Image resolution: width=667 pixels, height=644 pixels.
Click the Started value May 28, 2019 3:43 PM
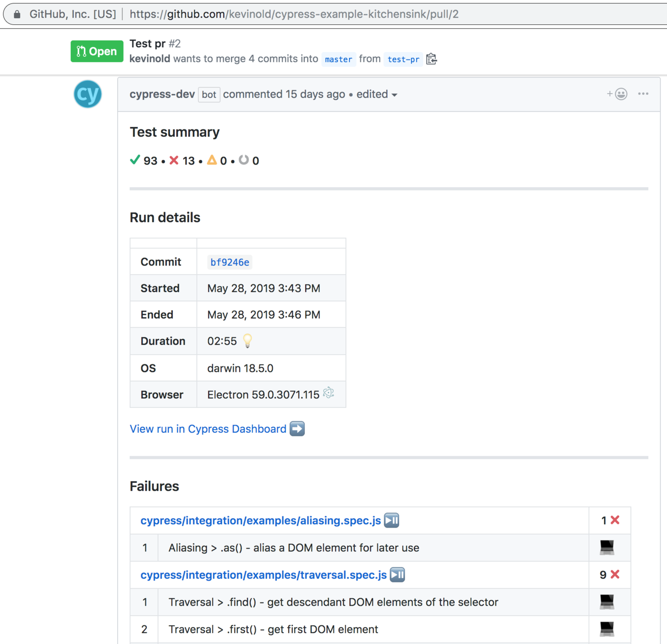(264, 288)
